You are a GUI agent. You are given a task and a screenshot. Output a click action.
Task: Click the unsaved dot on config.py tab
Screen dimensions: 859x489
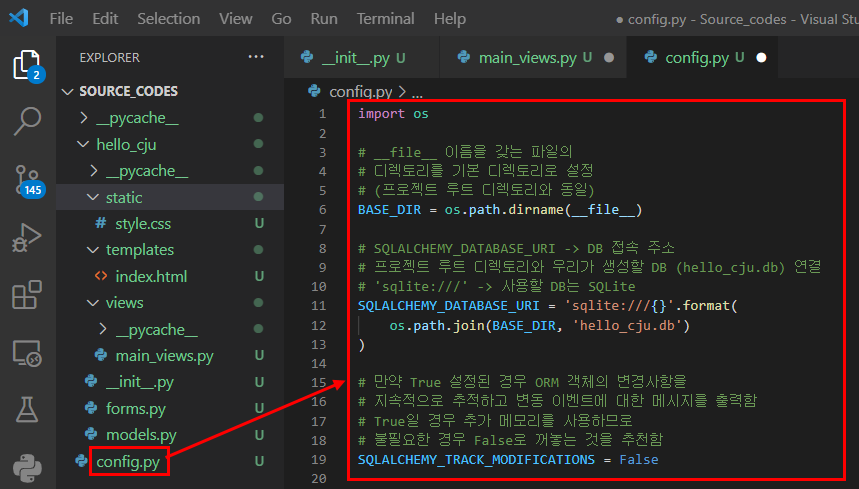761,57
